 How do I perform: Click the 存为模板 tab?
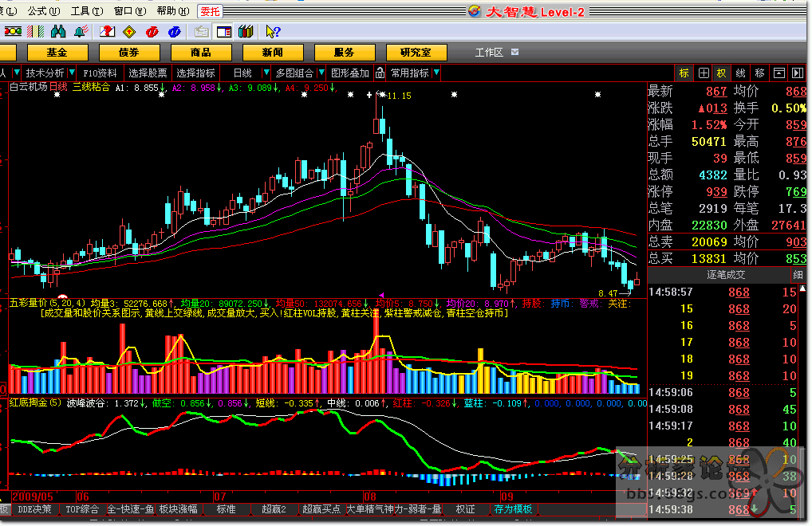coord(513,509)
